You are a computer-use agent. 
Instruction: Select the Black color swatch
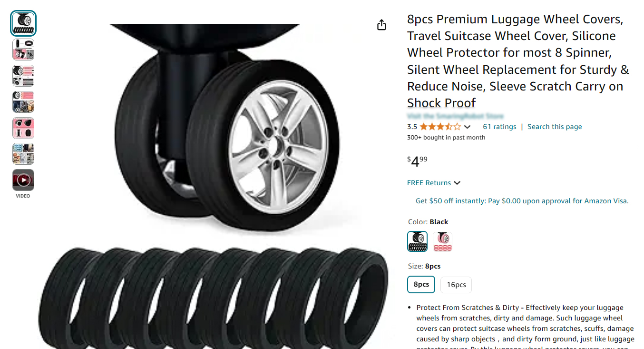pos(418,241)
